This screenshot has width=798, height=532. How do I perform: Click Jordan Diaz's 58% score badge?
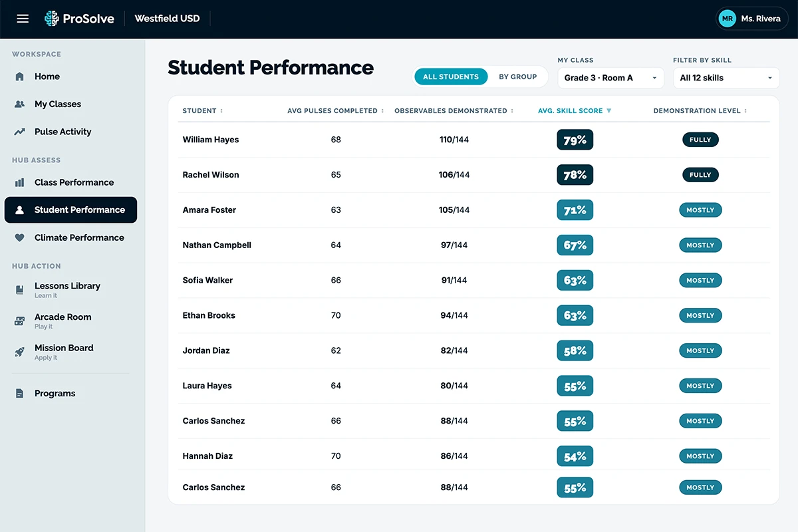(575, 350)
